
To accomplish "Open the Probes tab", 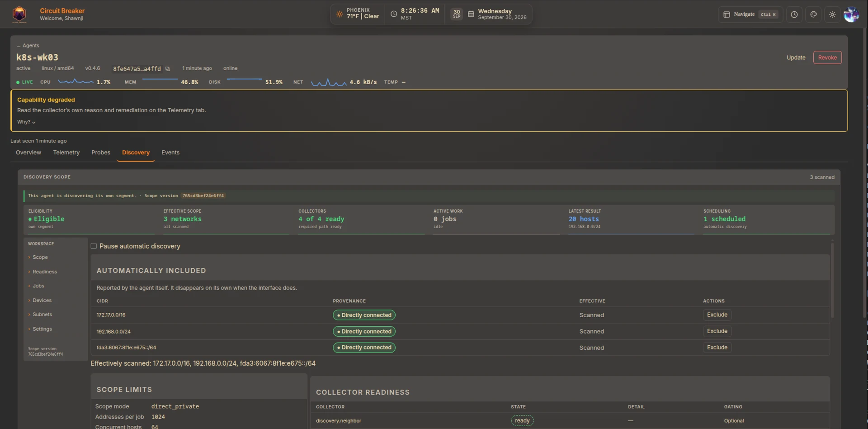I will click(101, 153).
